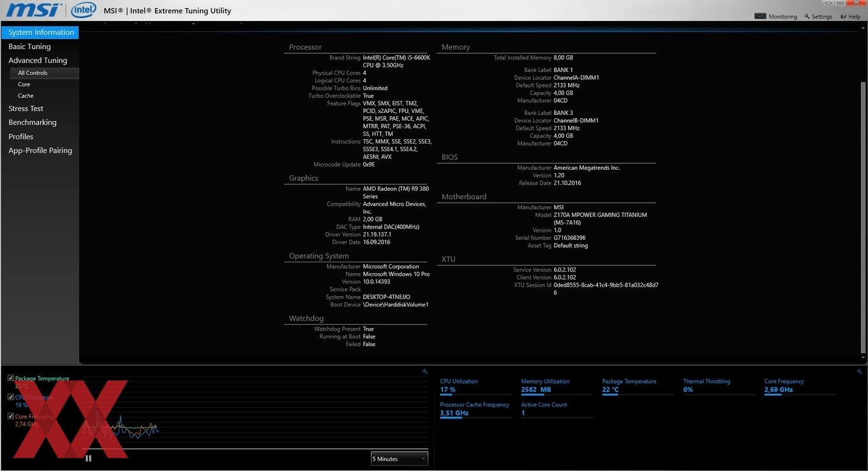Image resolution: width=868 pixels, height=471 pixels.
Task: Click the Graphics section heading
Action: (x=303, y=179)
